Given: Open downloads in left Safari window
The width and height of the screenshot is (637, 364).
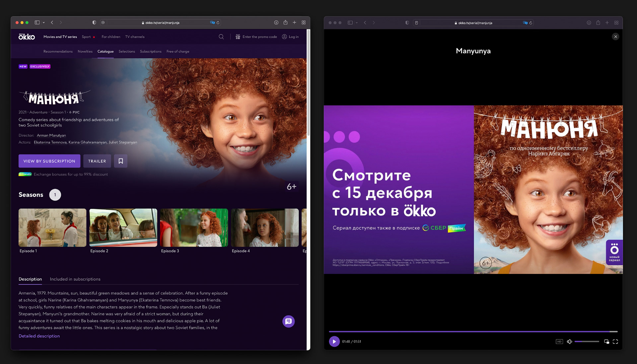Looking at the screenshot, I should click(276, 23).
